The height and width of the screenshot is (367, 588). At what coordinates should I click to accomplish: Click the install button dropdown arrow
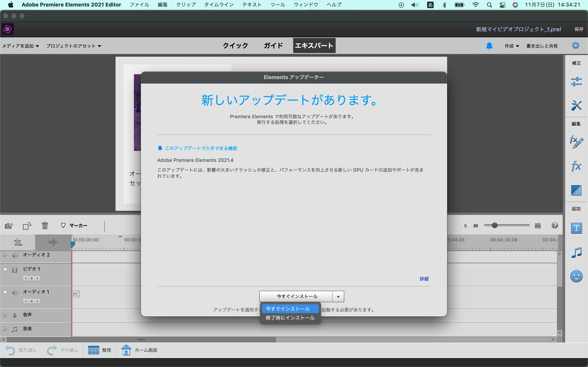click(x=338, y=296)
